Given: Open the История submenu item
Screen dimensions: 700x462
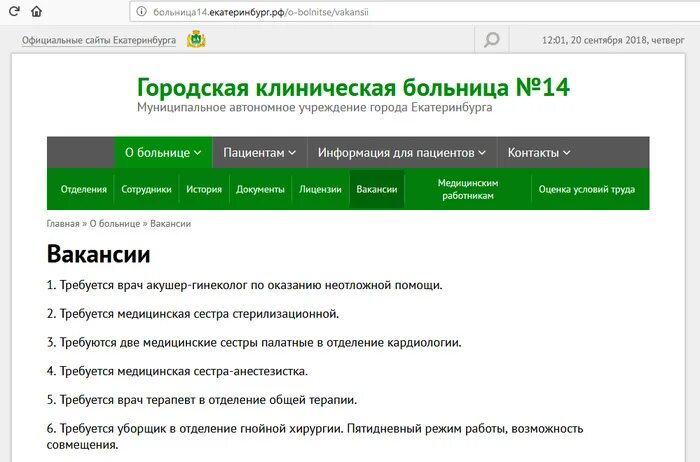Looking at the screenshot, I should pyautogui.click(x=204, y=189).
